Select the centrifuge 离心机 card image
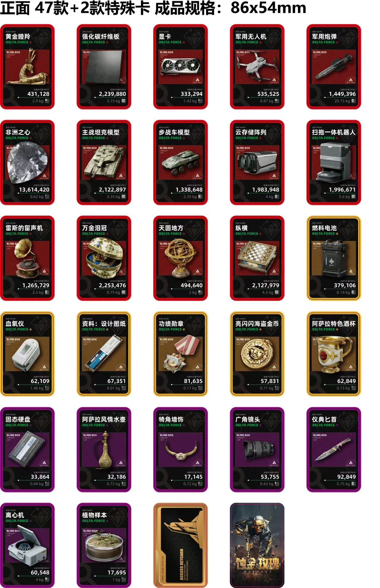The height and width of the screenshot is (588, 380). (27, 546)
